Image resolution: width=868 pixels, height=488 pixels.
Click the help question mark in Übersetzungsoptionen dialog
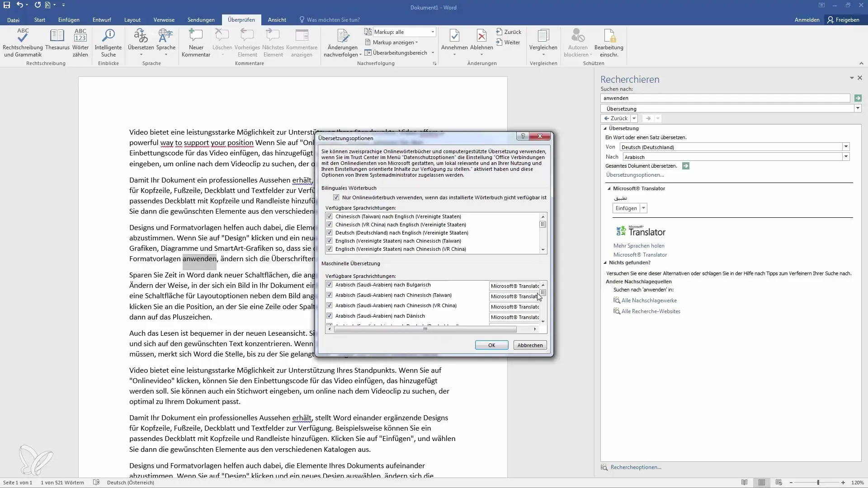[523, 136]
